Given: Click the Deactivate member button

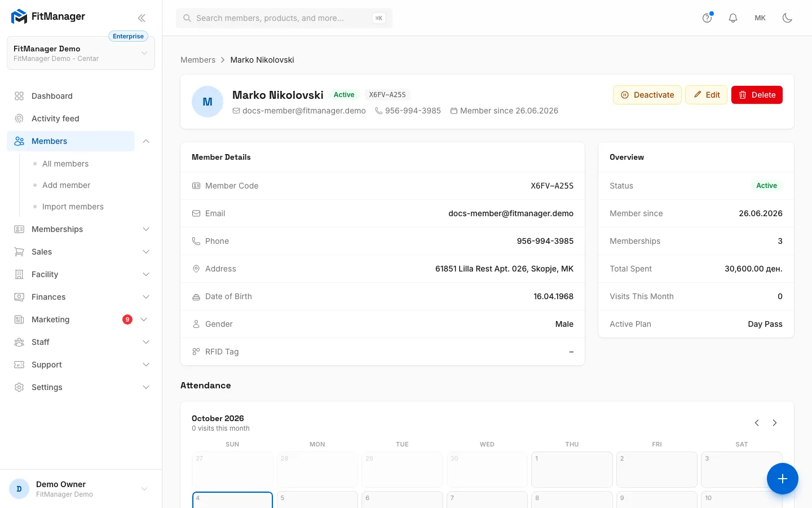Looking at the screenshot, I should pyautogui.click(x=647, y=95).
